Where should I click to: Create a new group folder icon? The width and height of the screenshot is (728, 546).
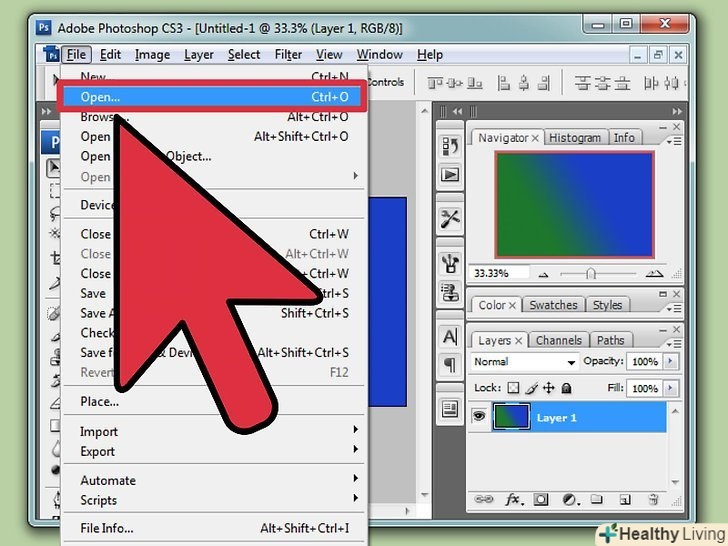point(597,500)
